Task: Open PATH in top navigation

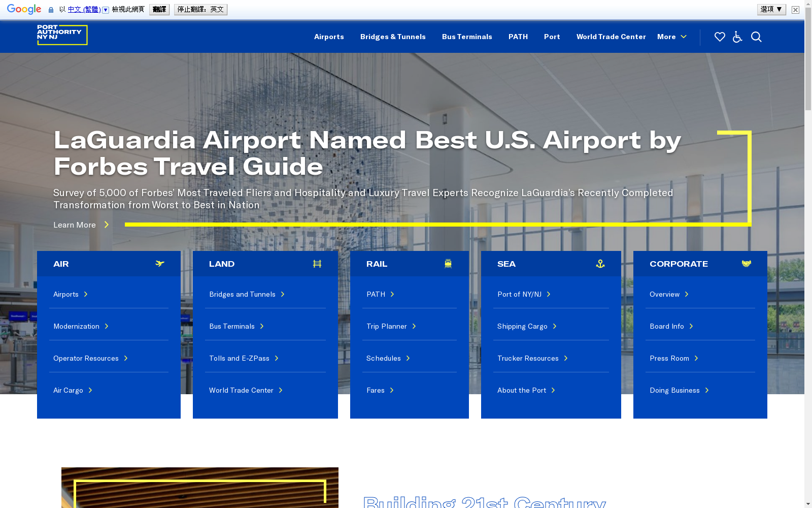Action: click(518, 37)
